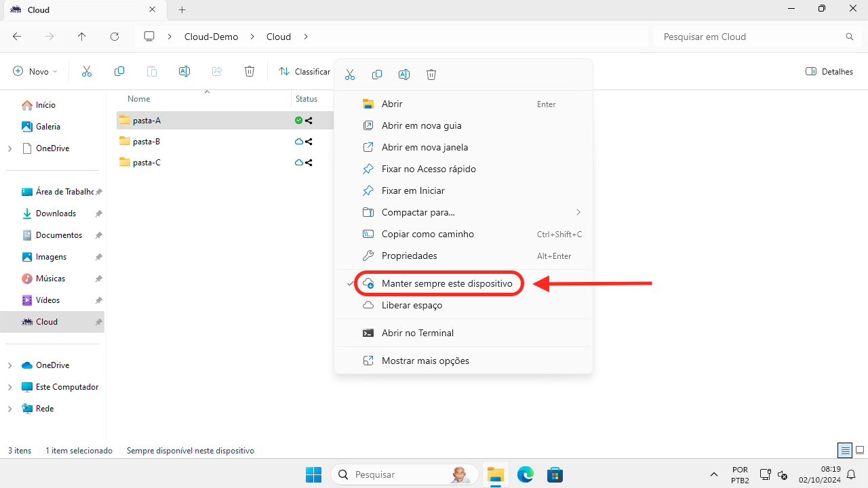Click the Classificar sort button

(304, 71)
